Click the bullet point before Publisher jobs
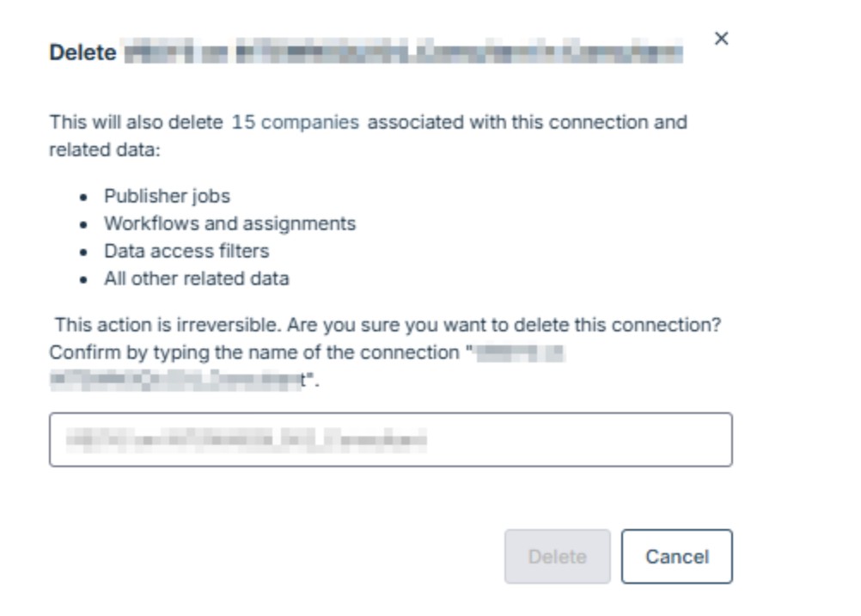Image resolution: width=861 pixels, height=616 pixels. coord(83,197)
